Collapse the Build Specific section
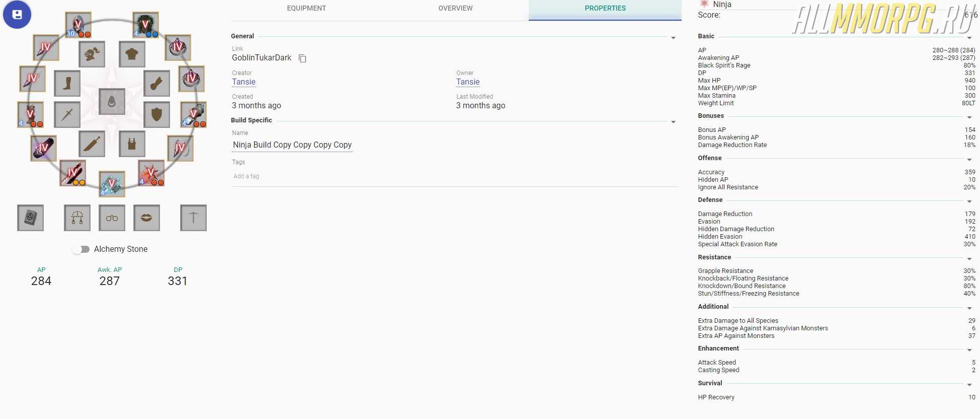Viewport: 980px width, 419px height. coord(673,122)
